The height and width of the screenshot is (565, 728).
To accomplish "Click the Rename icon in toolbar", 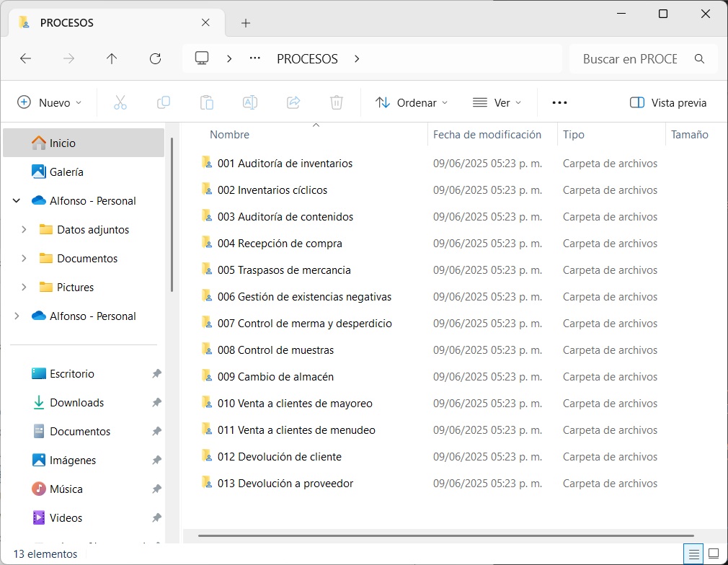I will 250,102.
